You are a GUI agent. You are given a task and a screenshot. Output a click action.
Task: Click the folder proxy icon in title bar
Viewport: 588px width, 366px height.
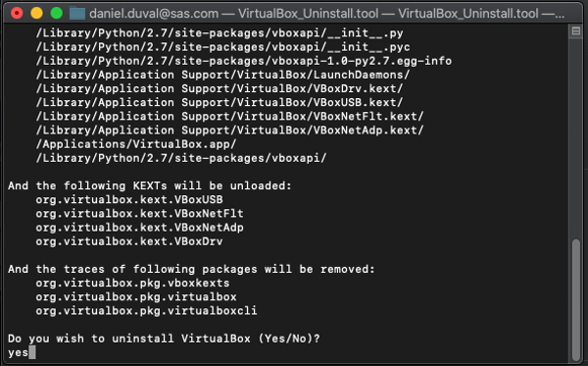[77, 14]
